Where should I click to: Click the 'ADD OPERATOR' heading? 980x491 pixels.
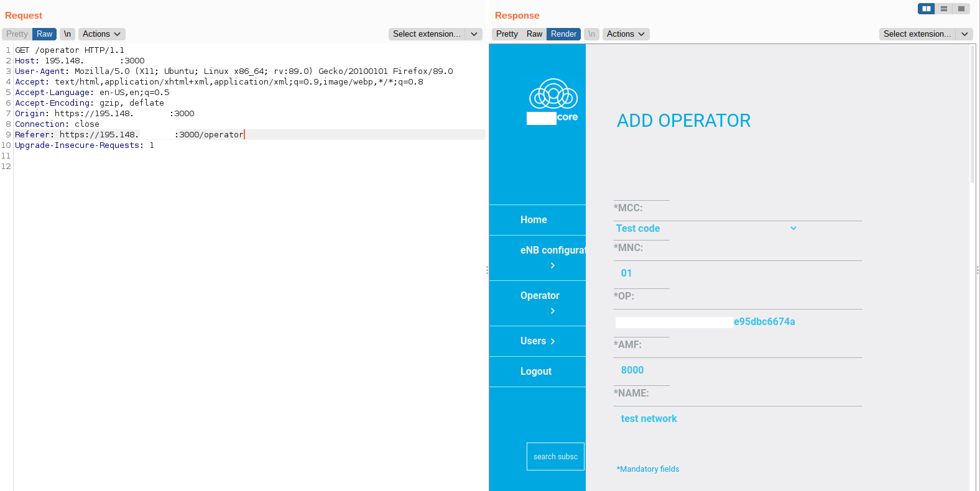point(684,121)
